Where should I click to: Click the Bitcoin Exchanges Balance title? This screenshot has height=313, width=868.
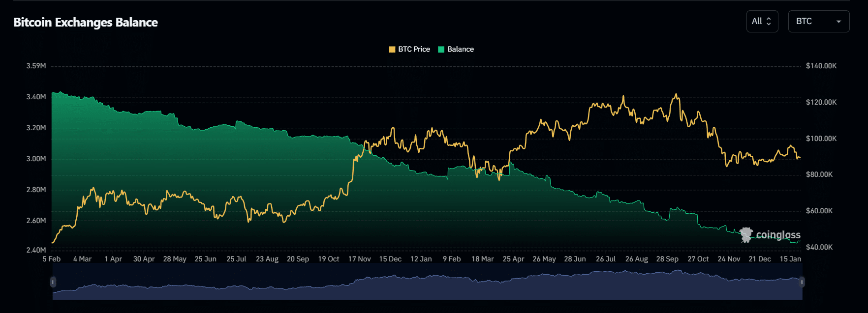[x=86, y=23]
